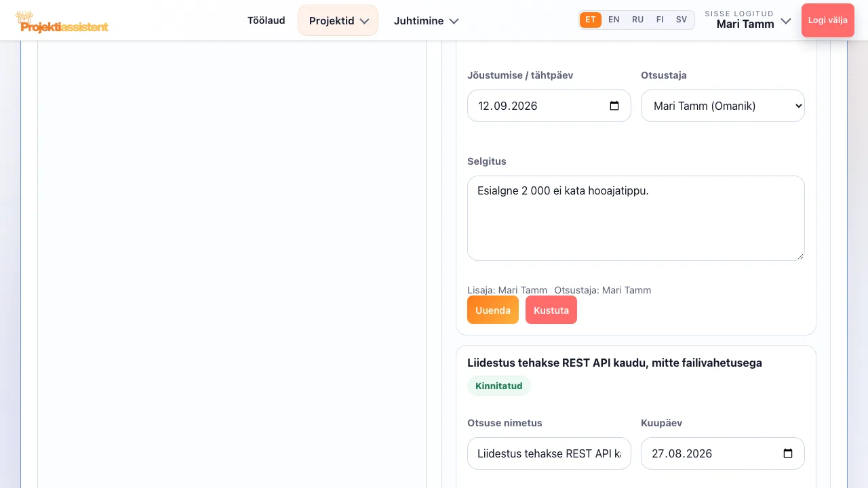The height and width of the screenshot is (488, 868).
Task: Expand the Juhtimine menu chevron
Action: click(454, 21)
